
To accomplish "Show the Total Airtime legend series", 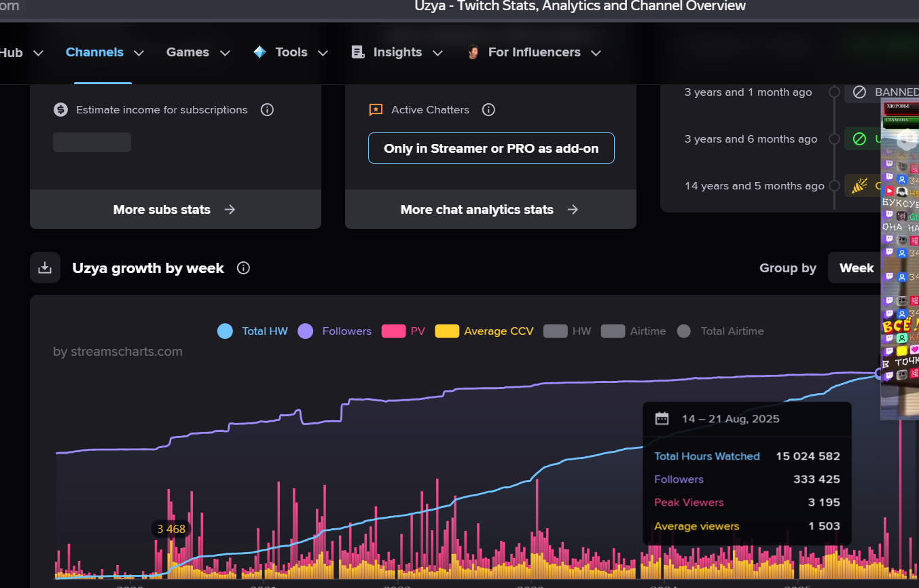I will (x=720, y=331).
